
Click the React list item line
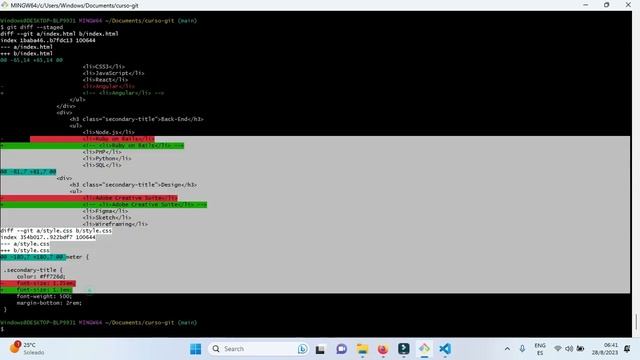click(105, 80)
